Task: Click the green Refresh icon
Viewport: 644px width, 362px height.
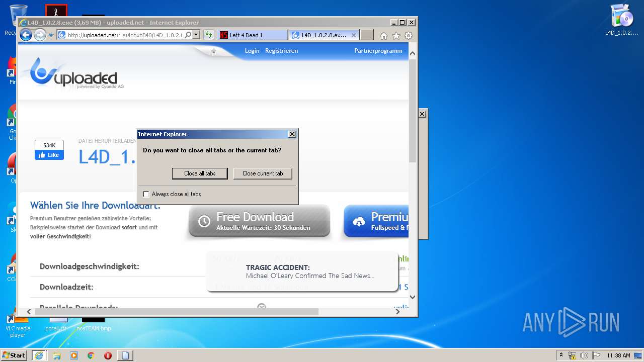Action: 208,35
